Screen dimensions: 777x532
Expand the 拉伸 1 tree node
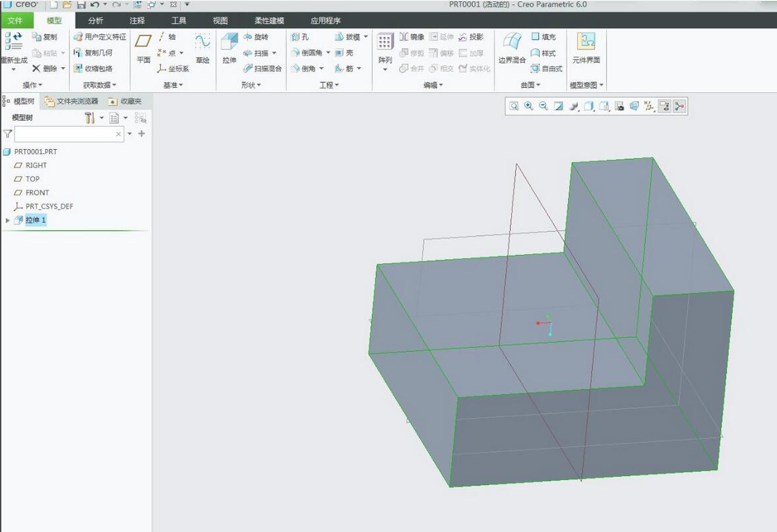click(x=7, y=220)
